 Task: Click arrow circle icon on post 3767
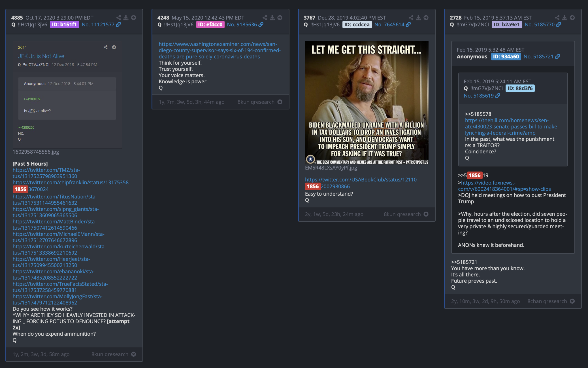(426, 18)
